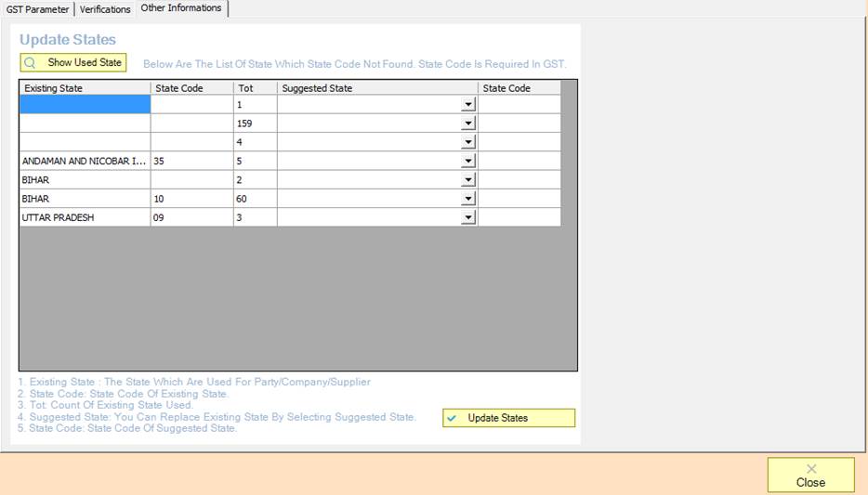Click the Tot column header
Image resolution: width=868 pixels, height=495 pixels.
(x=255, y=88)
